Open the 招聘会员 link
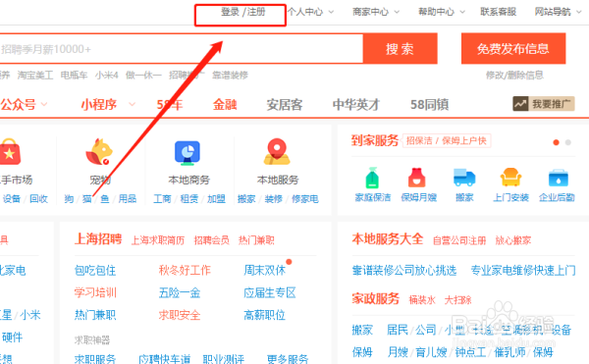This screenshot has width=589, height=364. [x=211, y=240]
